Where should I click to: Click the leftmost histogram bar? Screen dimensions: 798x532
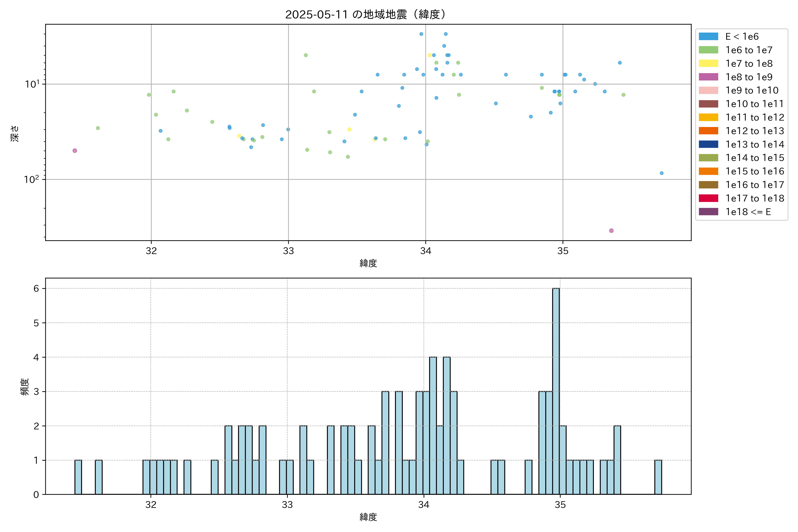click(78, 477)
